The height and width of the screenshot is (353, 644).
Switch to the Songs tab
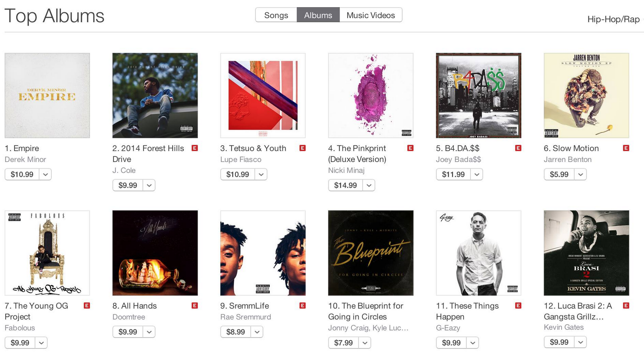point(276,15)
